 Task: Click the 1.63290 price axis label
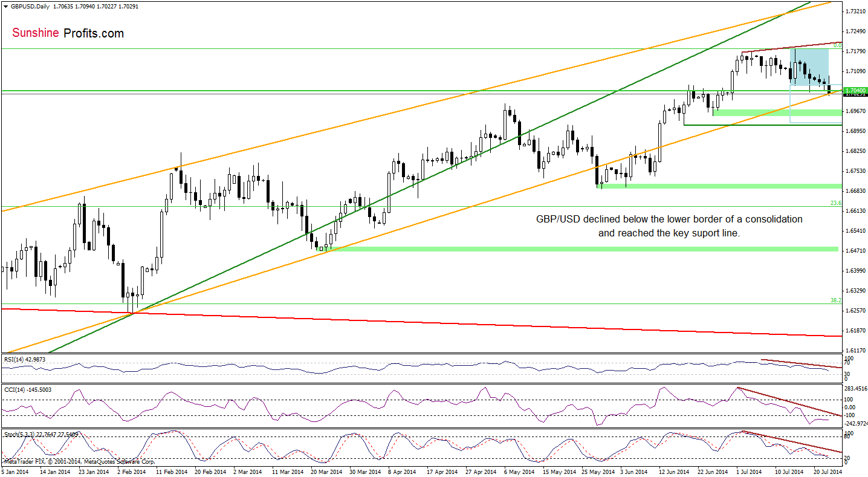tap(855, 291)
